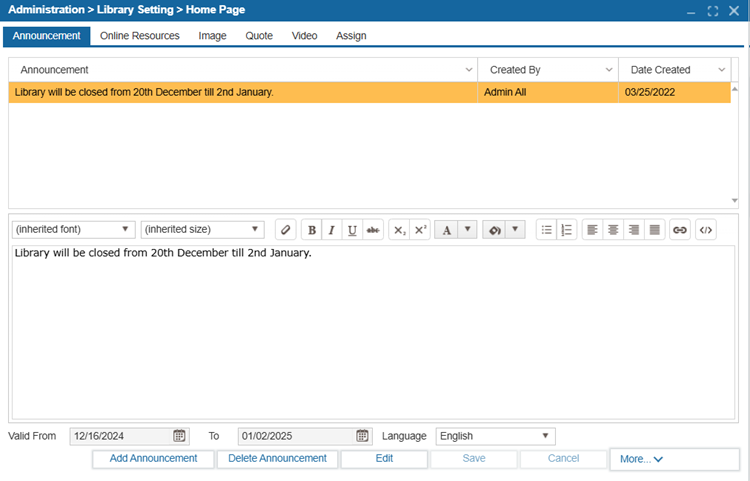750x481 pixels.
Task: Open the Language English dropdown
Action: 496,436
